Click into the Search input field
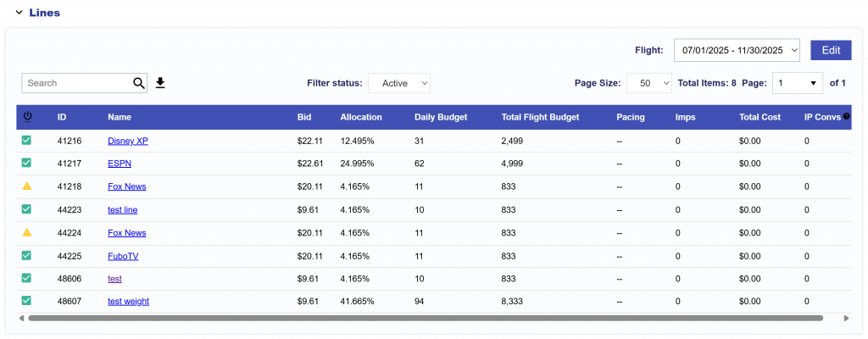This screenshot has height=339, width=868. click(x=76, y=83)
